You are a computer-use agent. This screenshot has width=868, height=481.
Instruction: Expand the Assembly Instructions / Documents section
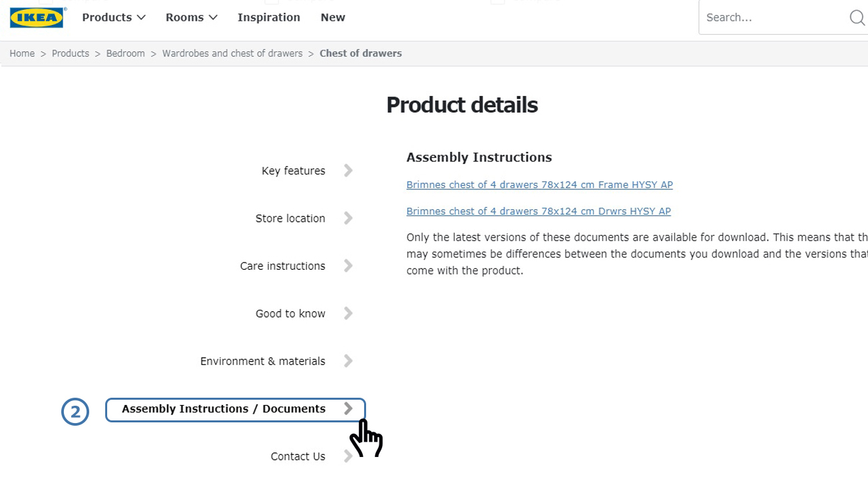(x=235, y=409)
